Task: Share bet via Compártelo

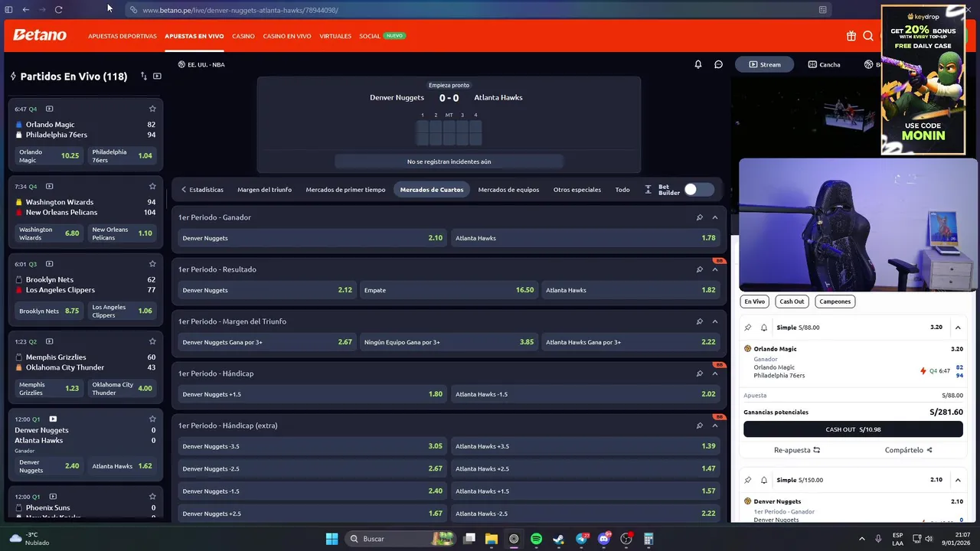Action: 908,450
